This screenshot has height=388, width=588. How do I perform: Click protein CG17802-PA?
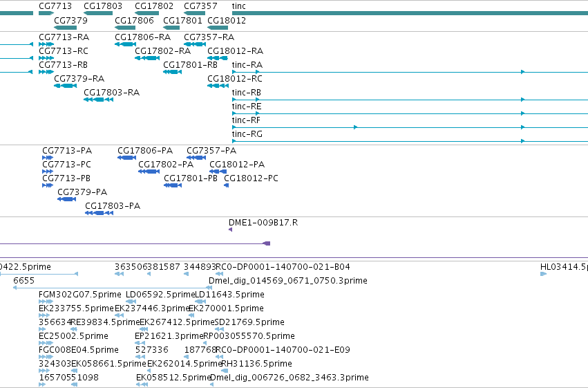166,165
